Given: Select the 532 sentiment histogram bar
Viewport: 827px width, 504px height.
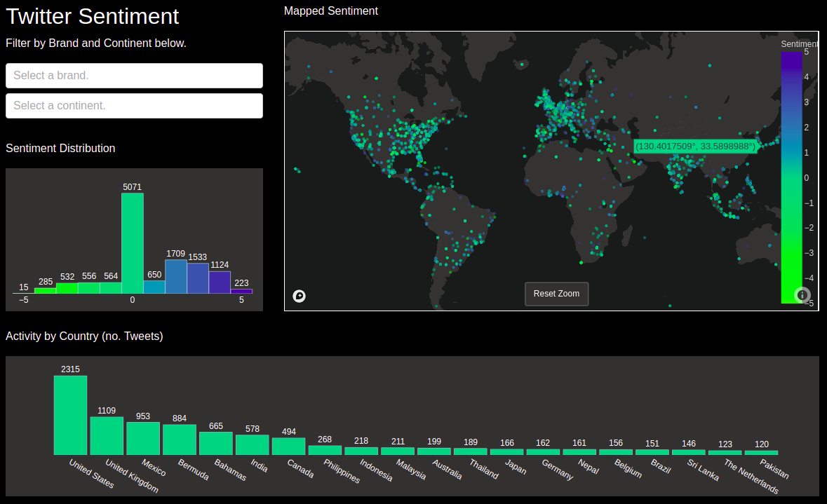Looking at the screenshot, I should click(67, 288).
